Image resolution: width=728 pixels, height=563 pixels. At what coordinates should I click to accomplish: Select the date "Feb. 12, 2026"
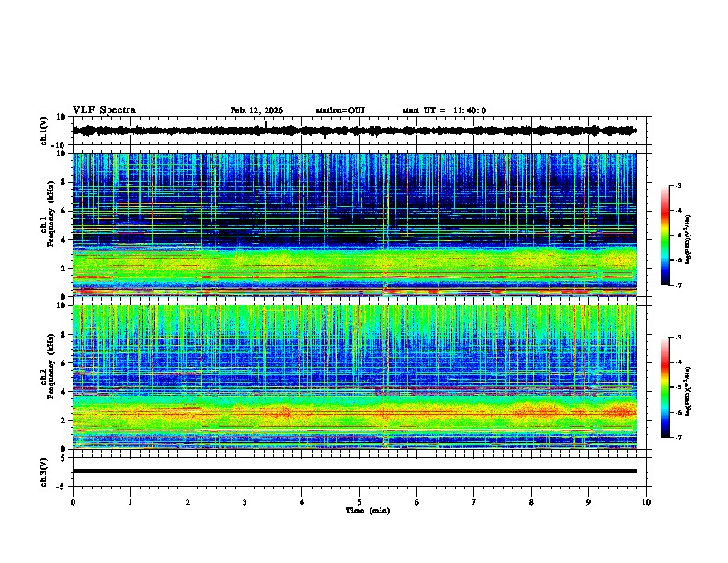pyautogui.click(x=256, y=110)
